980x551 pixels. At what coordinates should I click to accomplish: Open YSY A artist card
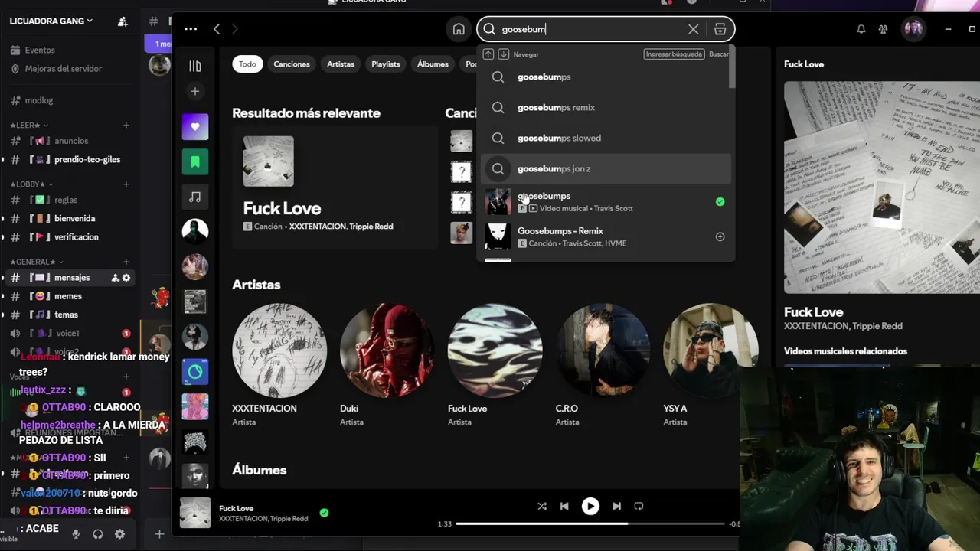tap(710, 365)
